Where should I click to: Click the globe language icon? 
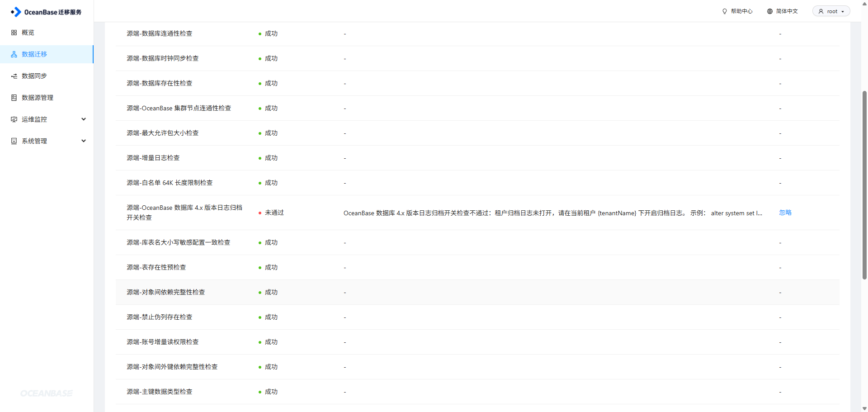[x=770, y=11]
